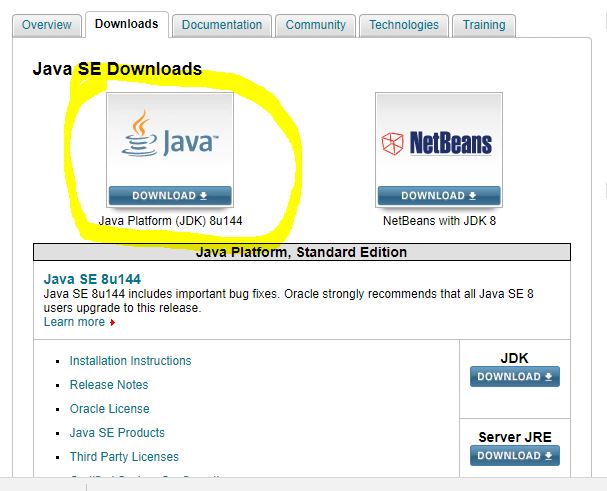Screen dimensions: 607x491
Task: Switch to the Documentation tab
Action: click(222, 25)
